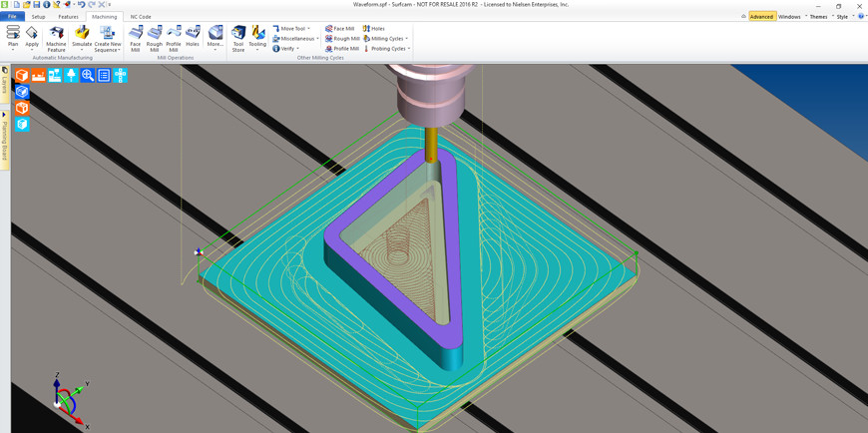Click the blue info icon in quick access toolbar

tap(47, 4)
